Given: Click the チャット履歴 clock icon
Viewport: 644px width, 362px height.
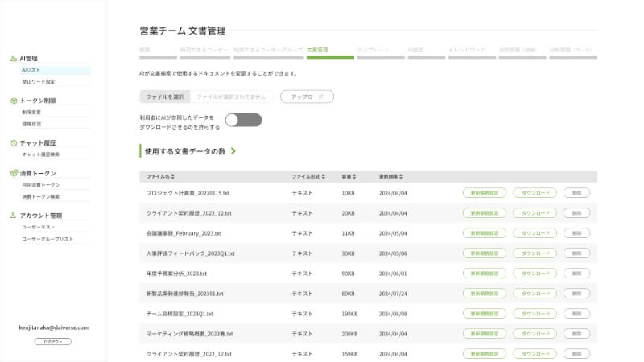Looking at the screenshot, I should tap(14, 142).
